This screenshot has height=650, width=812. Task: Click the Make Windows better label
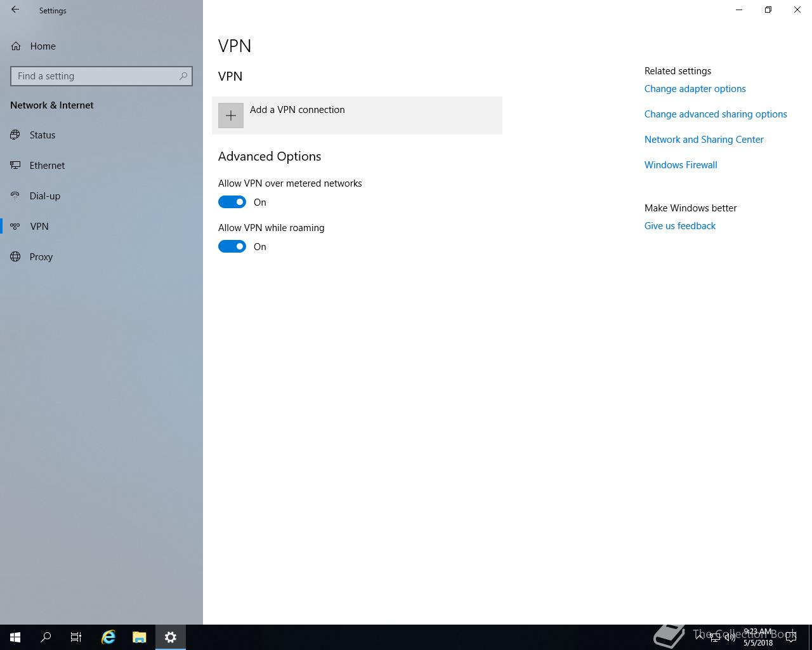[x=690, y=208]
